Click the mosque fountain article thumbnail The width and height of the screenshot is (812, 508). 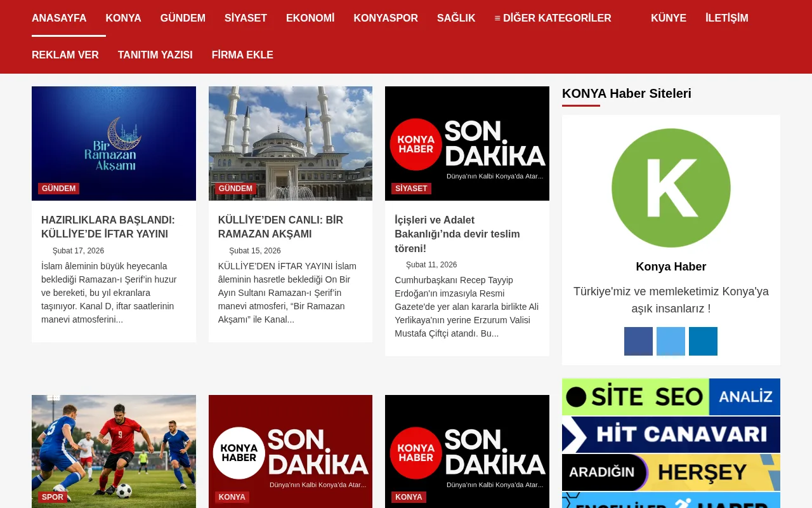pos(290,144)
